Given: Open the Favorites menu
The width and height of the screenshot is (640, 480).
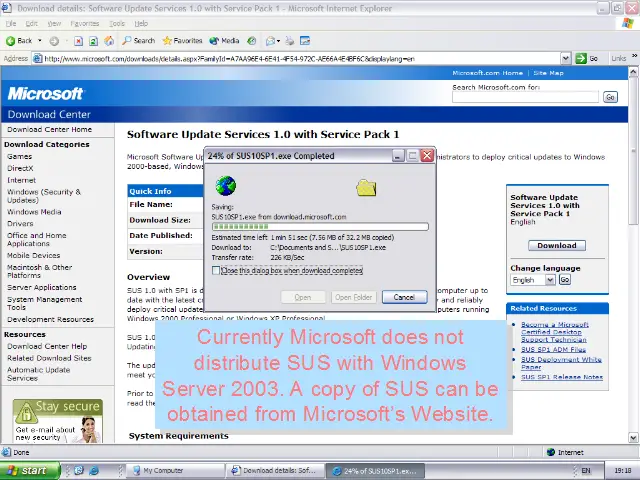Looking at the screenshot, I should [84, 24].
